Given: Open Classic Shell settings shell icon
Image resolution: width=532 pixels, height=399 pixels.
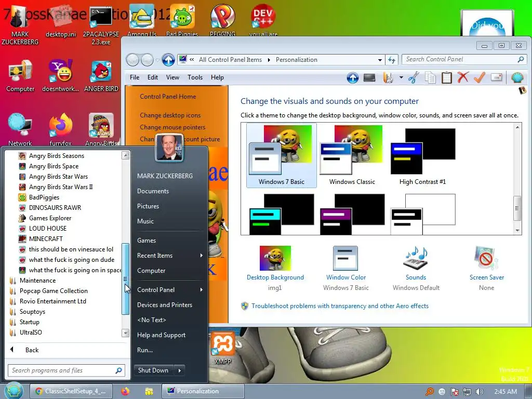Looking at the screenshot, I should 517,78.
